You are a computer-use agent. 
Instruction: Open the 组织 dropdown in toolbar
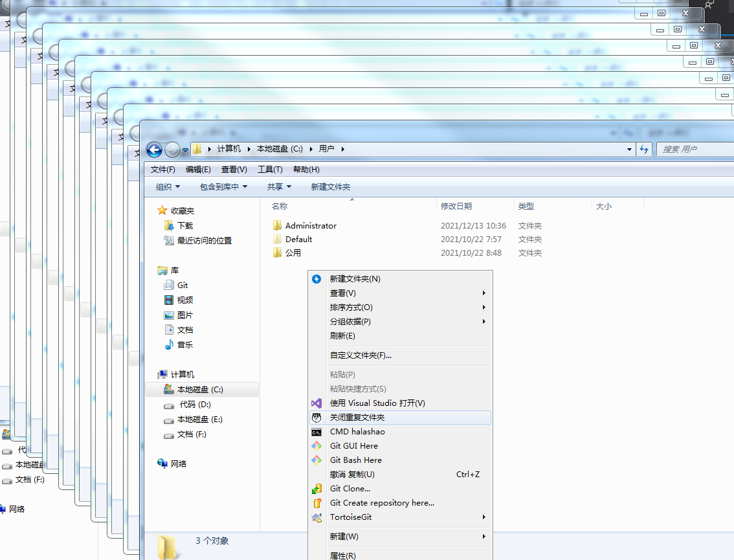(x=168, y=187)
